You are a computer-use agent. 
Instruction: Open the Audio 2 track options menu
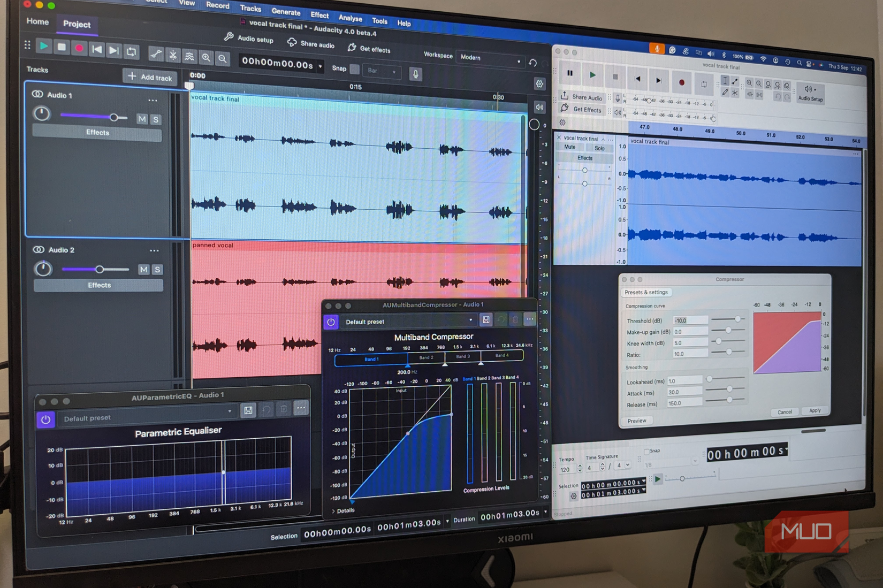[154, 250]
